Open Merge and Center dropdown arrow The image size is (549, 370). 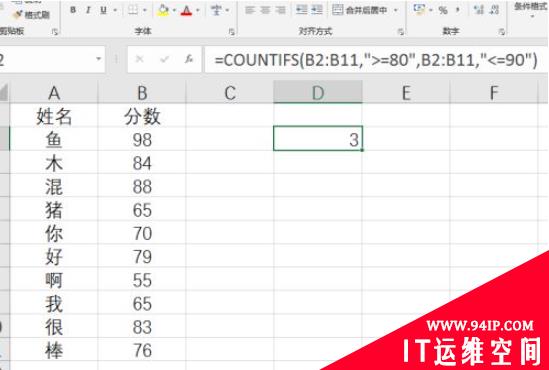coord(396,11)
